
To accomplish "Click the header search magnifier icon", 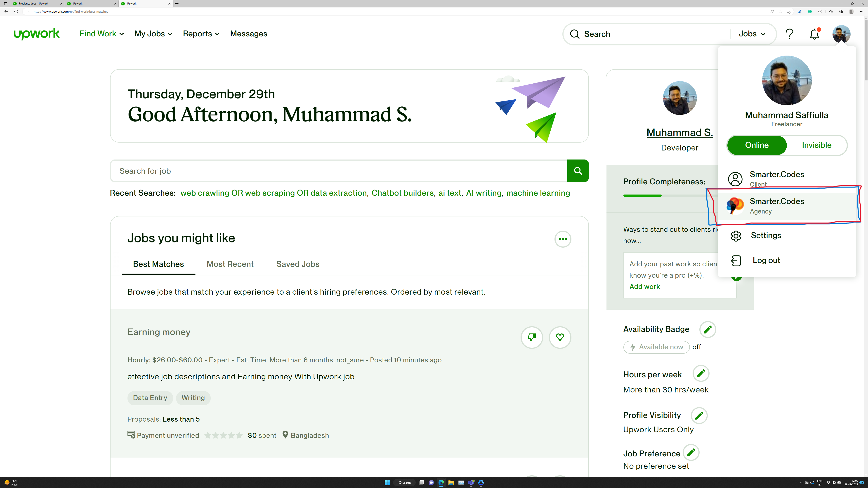I will tap(575, 34).
